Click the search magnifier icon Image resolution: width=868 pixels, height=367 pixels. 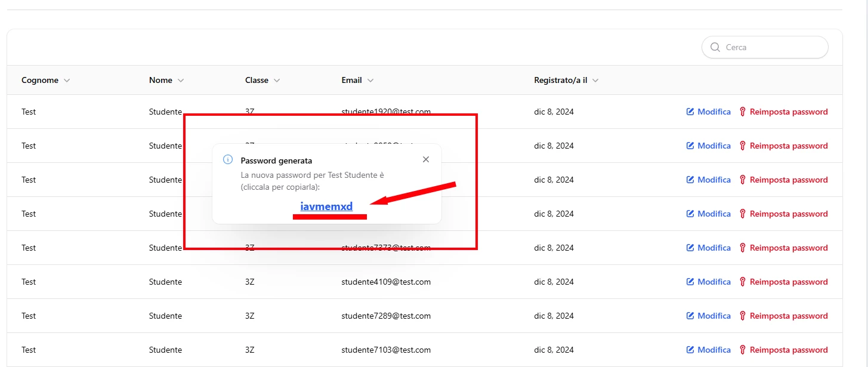coord(715,47)
